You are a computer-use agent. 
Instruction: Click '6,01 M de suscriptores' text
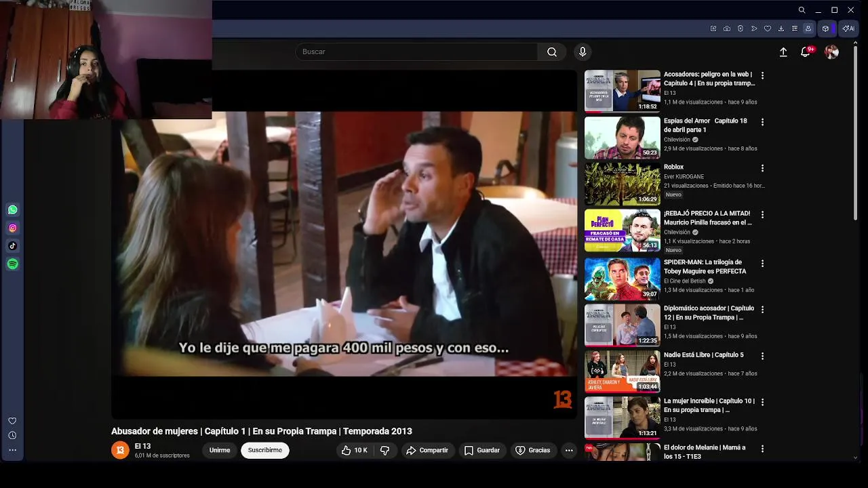point(162,455)
